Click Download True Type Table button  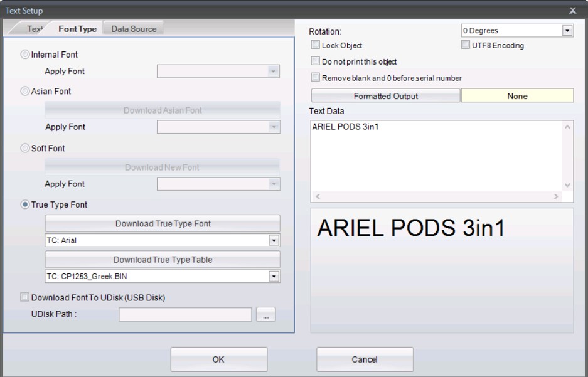(163, 260)
